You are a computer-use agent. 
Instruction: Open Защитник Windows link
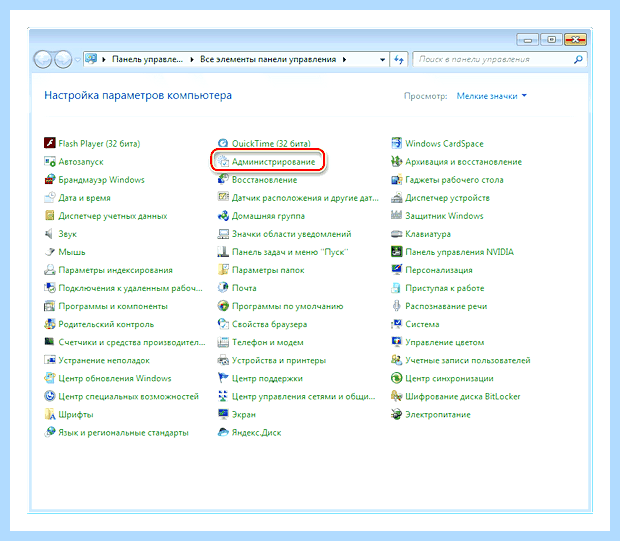pyautogui.click(x=444, y=216)
